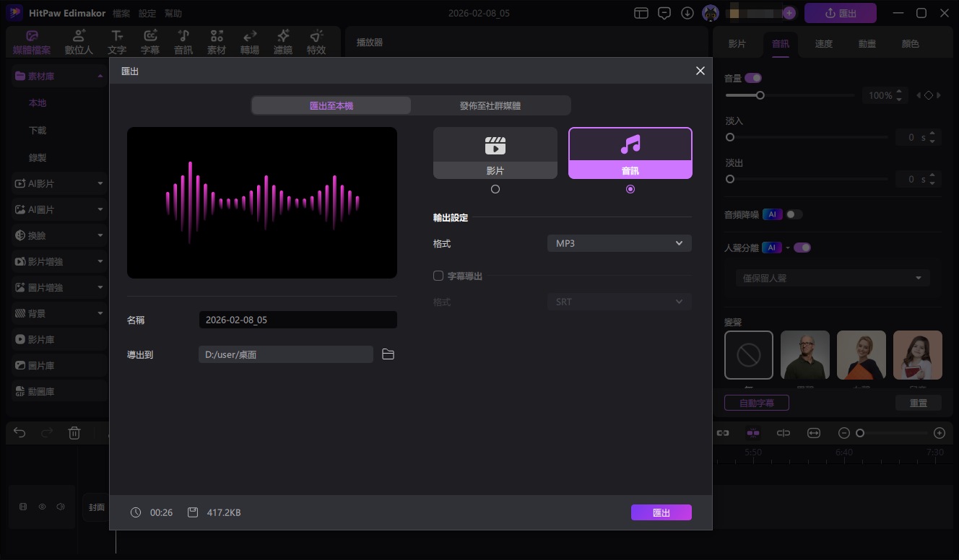This screenshot has height=560, width=959.
Task: Select the 數位人 tool in the top toolbar
Action: click(x=78, y=41)
